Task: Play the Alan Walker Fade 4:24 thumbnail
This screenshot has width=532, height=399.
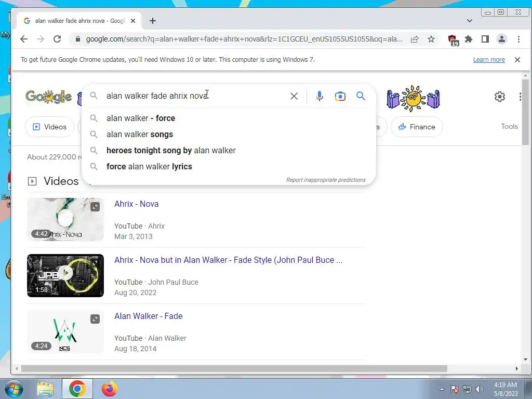Action: 65,332
